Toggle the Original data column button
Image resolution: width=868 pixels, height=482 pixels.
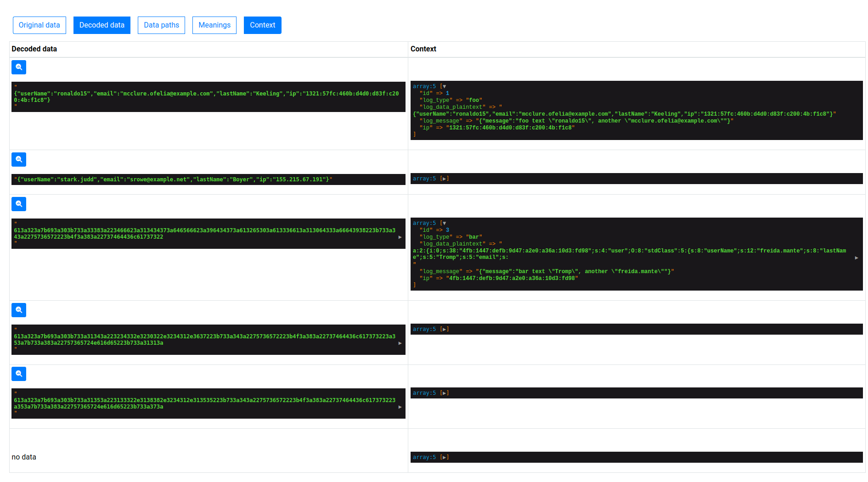point(39,25)
